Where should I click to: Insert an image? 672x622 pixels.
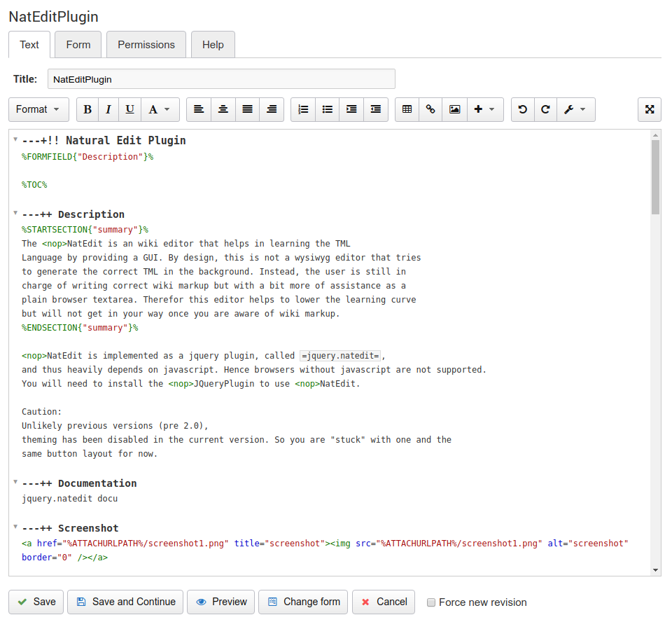[x=455, y=109]
